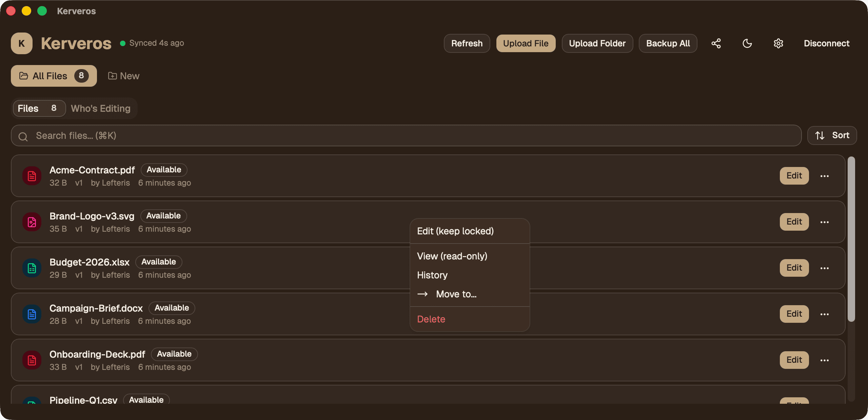Viewport: 868px width, 420px height.
Task: Open more options for Campaign-Brief.docx
Action: [x=824, y=314]
